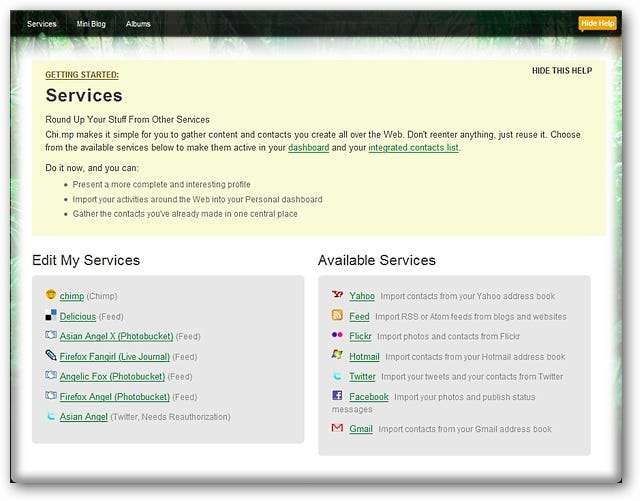Click the chimp smiley service icon
This screenshot has height=501, width=640.
click(51, 294)
